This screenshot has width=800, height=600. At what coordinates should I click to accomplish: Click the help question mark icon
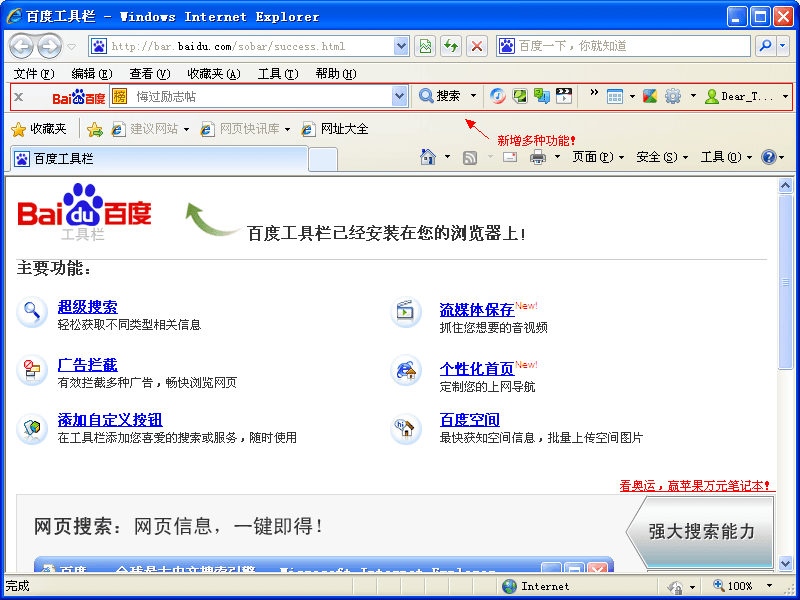[768, 157]
